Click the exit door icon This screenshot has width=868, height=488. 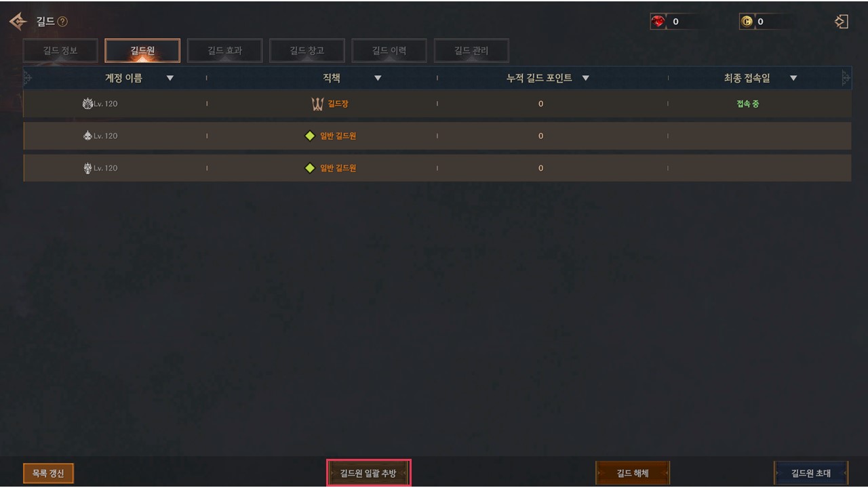point(841,22)
